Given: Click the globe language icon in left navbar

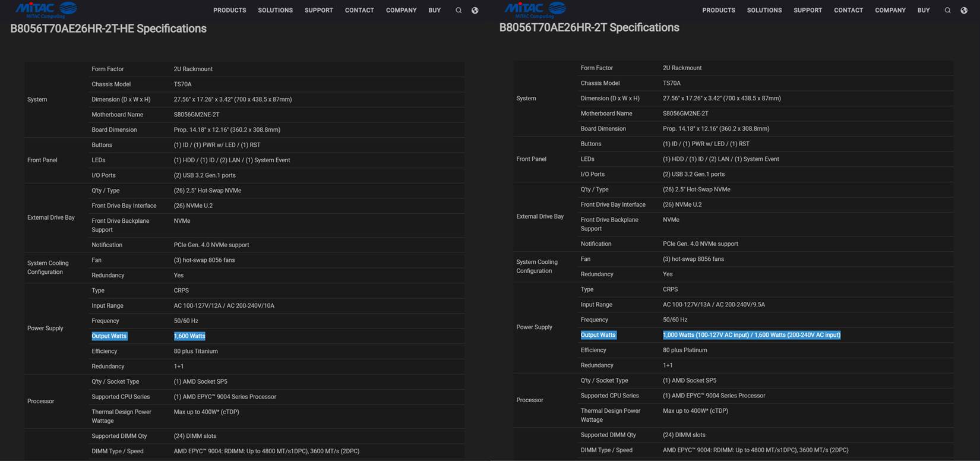Looking at the screenshot, I should 475,10.
